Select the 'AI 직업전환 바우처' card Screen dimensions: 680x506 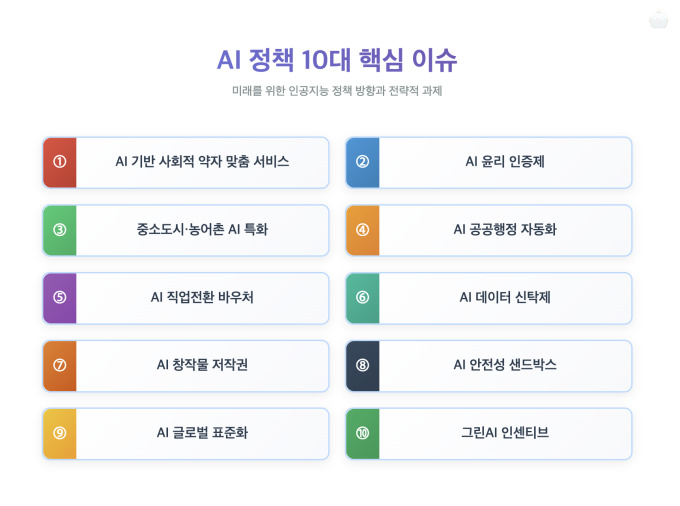pyautogui.click(x=202, y=298)
